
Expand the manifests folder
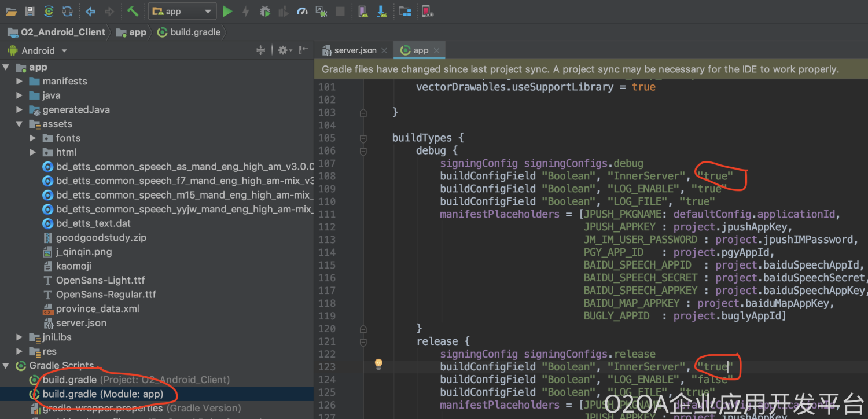[x=20, y=81]
